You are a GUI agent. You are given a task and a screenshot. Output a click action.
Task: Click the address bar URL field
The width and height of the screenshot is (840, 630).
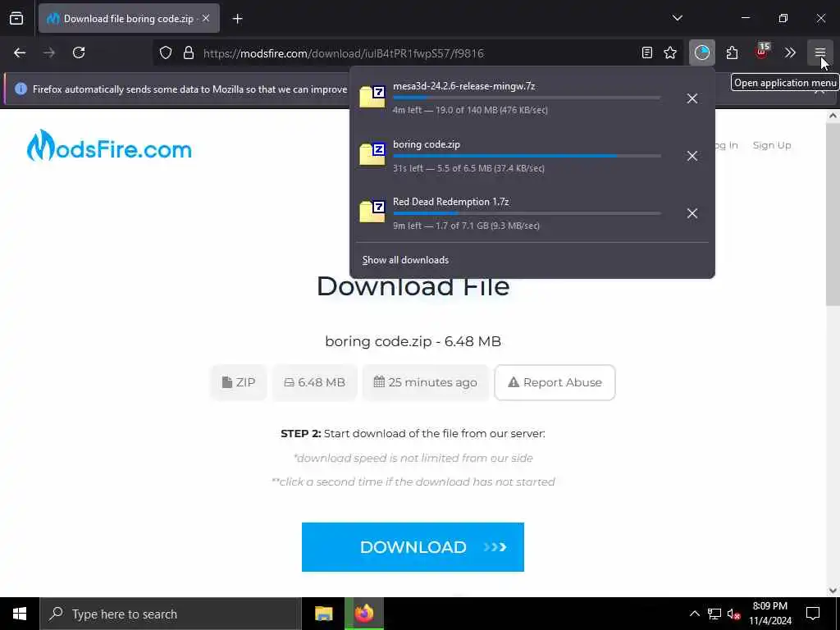tap(418, 53)
